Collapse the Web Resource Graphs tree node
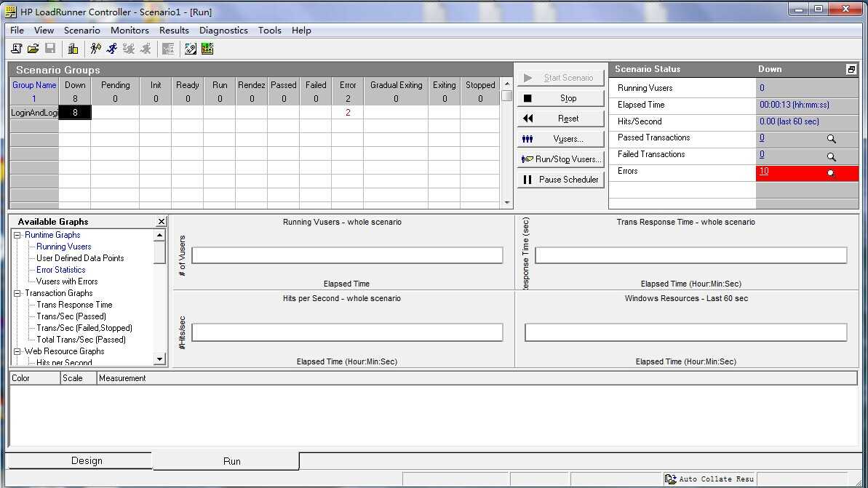 (17, 351)
